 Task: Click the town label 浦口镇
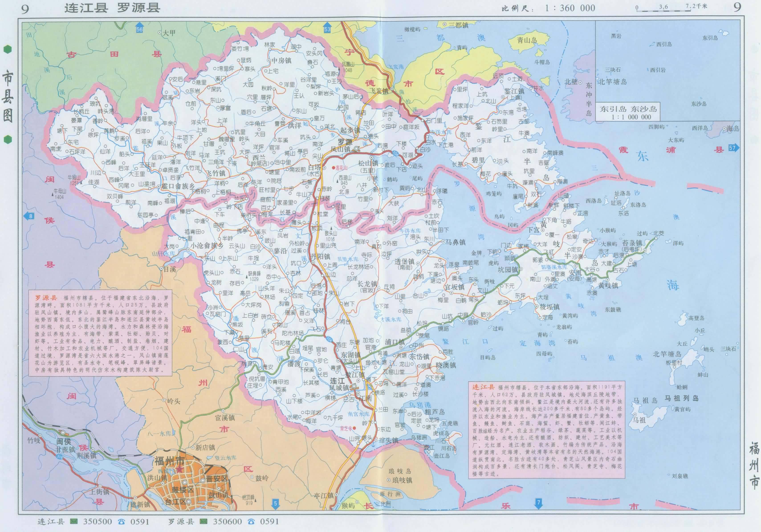[x=395, y=342]
